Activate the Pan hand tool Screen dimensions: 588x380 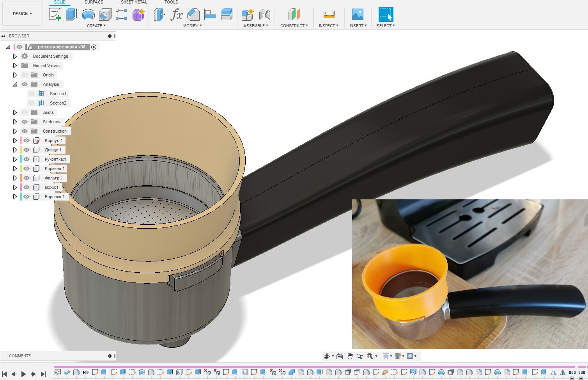pyautogui.click(x=350, y=356)
